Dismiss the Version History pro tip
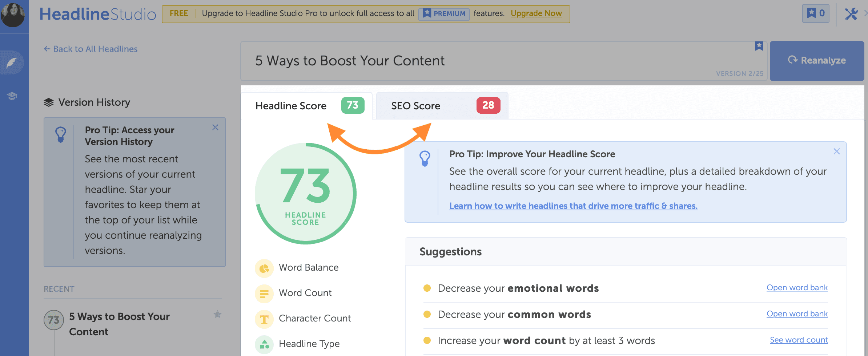Screen dimensions: 868x356 [215, 128]
